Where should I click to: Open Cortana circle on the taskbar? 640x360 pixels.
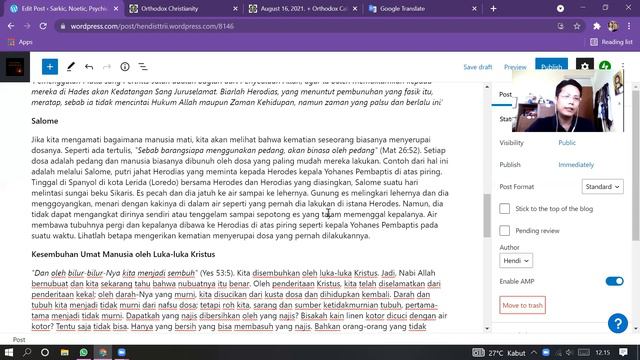click(45, 352)
